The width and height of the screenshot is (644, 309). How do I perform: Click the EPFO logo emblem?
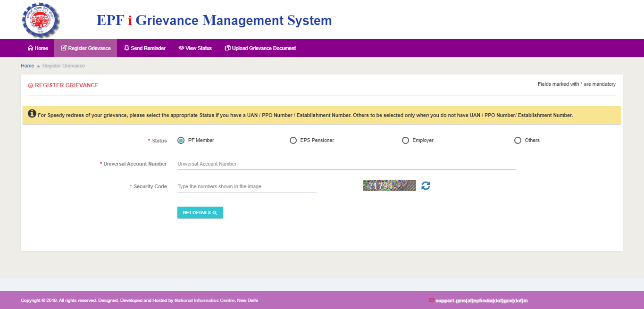pyautogui.click(x=41, y=19)
